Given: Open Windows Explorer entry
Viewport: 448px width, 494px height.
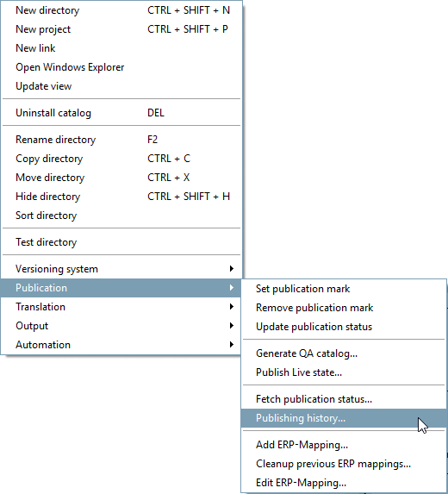Looking at the screenshot, I should pos(121,67).
